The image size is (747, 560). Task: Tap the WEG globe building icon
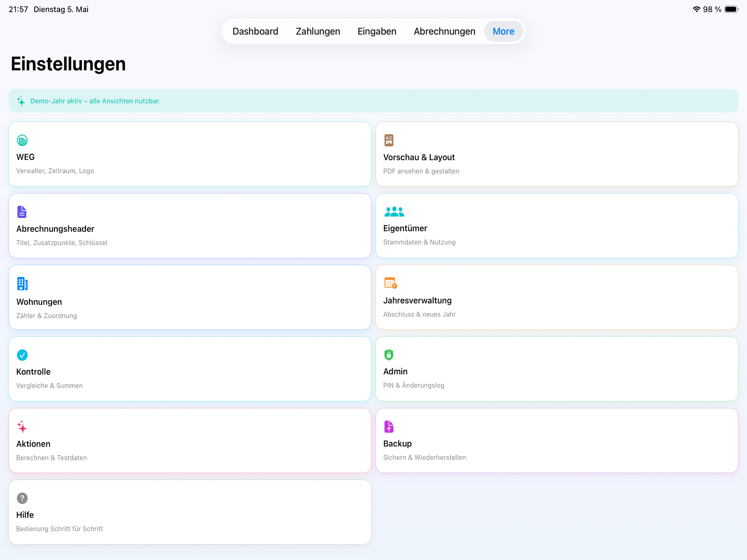click(22, 141)
